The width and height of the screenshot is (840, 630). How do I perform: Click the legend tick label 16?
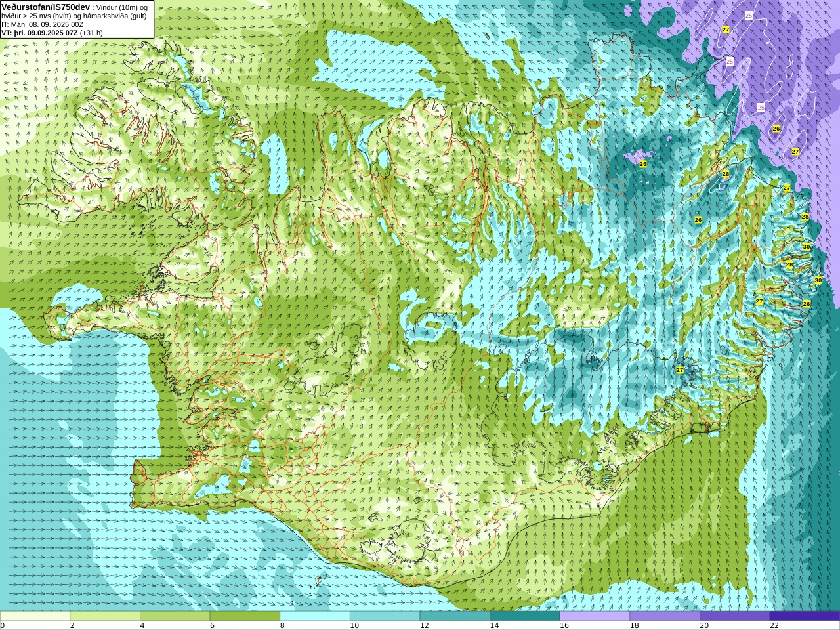[x=564, y=625]
